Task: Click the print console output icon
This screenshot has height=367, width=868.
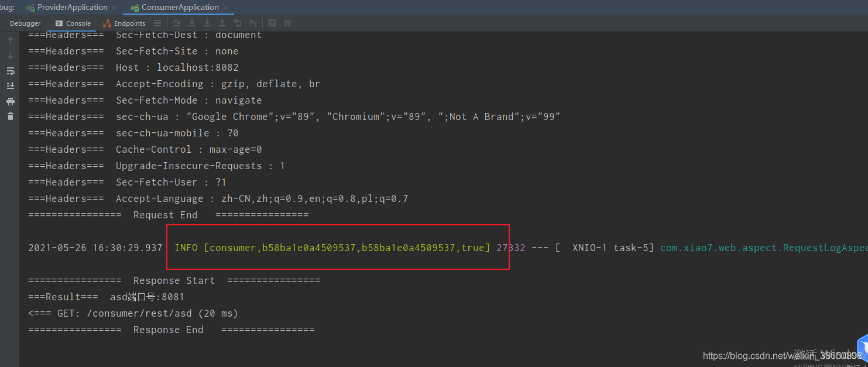Action: click(10, 101)
